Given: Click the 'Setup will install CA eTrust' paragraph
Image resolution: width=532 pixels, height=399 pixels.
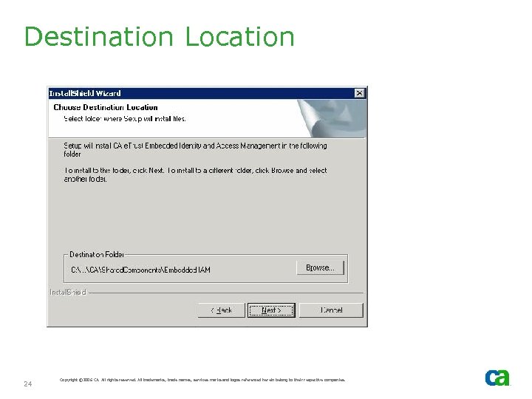Looking at the screenshot, I should pos(195,149).
